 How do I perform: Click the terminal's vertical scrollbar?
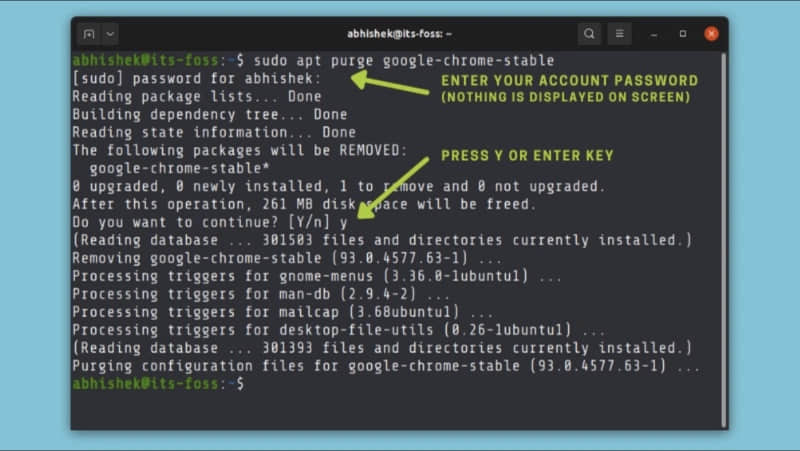point(723,240)
